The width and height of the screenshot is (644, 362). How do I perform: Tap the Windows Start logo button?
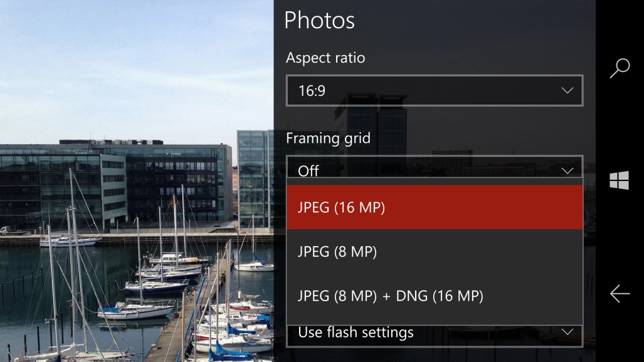620,180
